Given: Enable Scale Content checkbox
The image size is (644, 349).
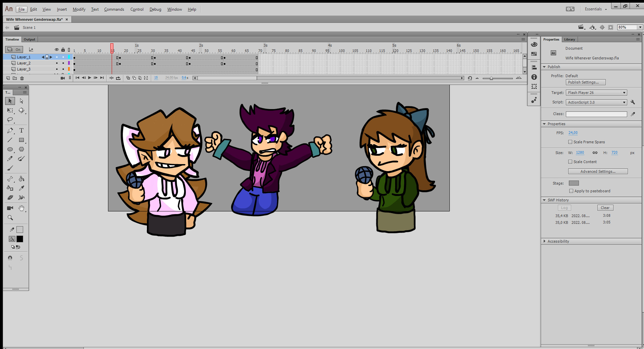Looking at the screenshot, I should (570, 162).
